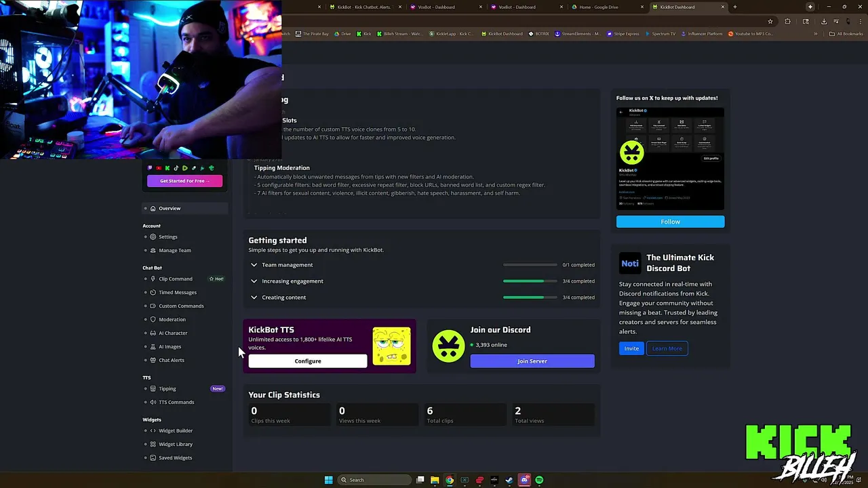Open the Overview page in the sidebar

point(184,208)
